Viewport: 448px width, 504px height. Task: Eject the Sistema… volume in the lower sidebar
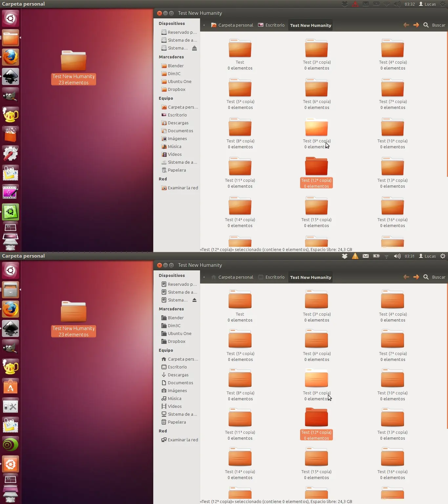pyautogui.click(x=194, y=300)
